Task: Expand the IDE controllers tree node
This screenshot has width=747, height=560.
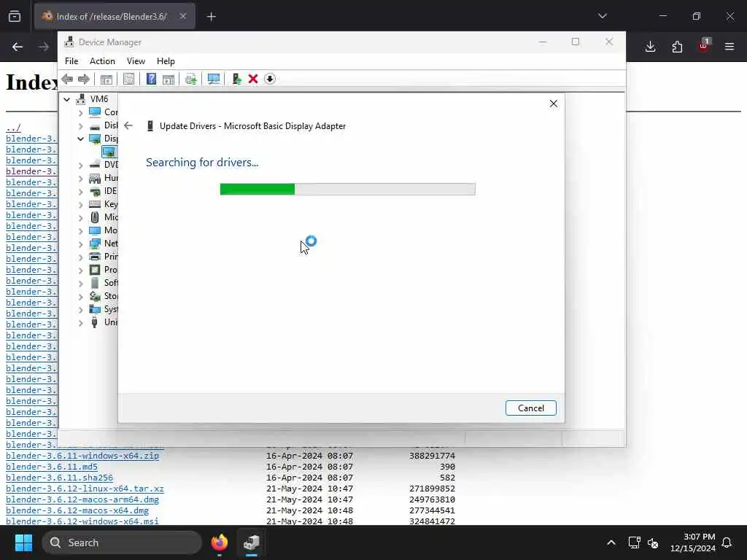Action: (x=80, y=192)
